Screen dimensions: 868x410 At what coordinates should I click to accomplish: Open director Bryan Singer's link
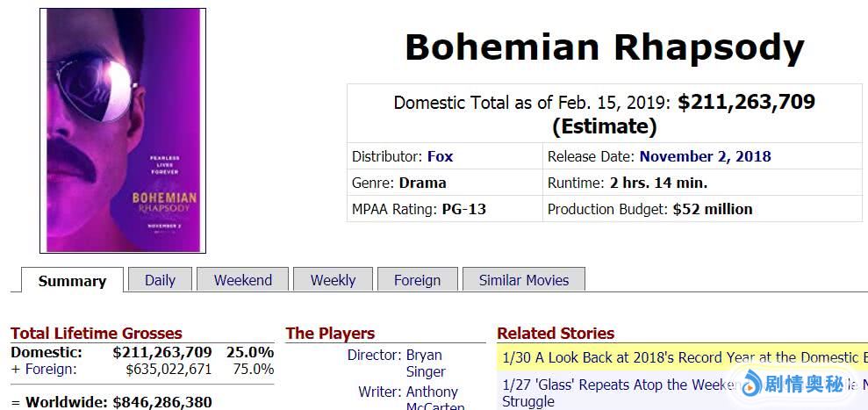click(425, 363)
